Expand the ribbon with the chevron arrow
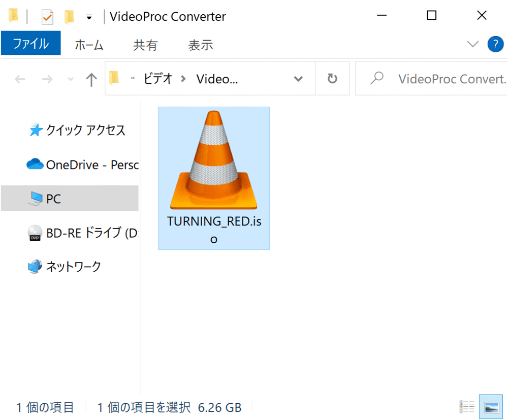The width and height of the screenshot is (508, 420). (x=472, y=44)
